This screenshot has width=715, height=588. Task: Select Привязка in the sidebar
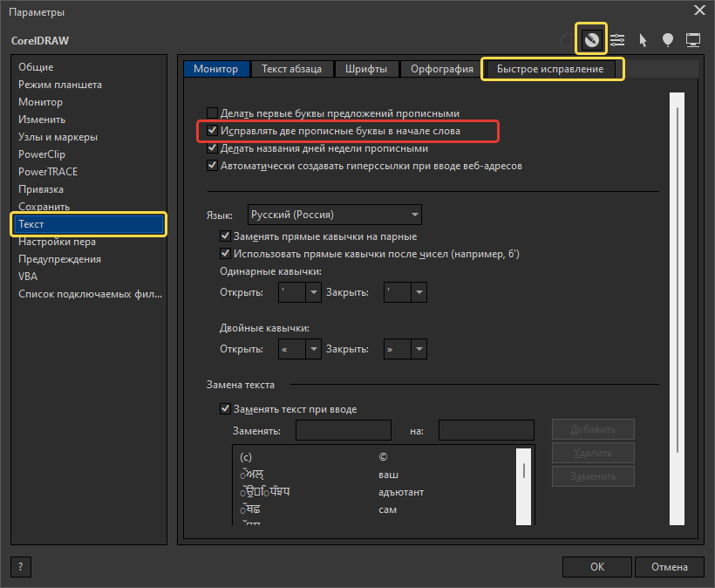click(x=41, y=189)
